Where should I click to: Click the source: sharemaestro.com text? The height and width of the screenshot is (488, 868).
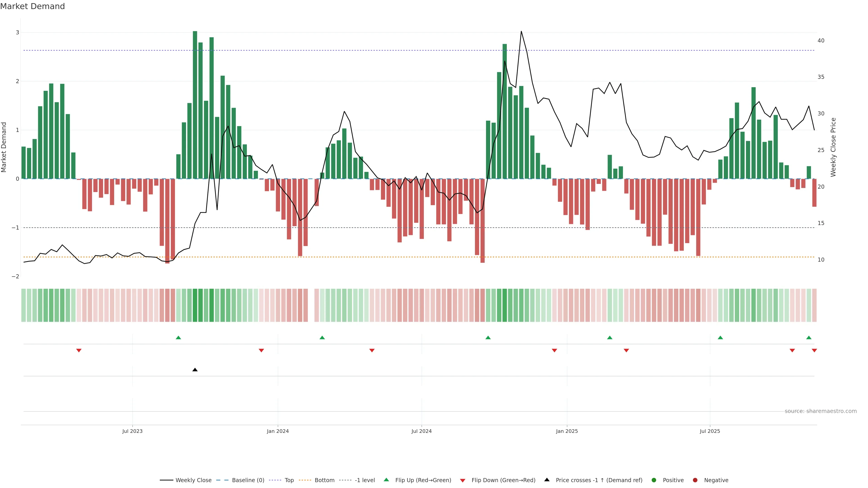click(821, 411)
